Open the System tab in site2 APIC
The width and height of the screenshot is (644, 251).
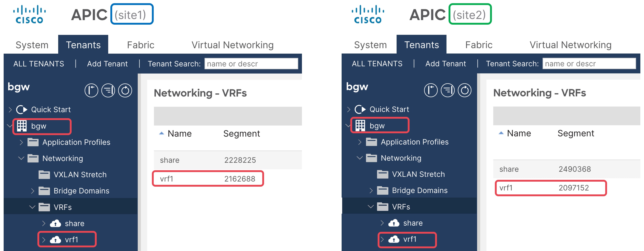[370, 45]
